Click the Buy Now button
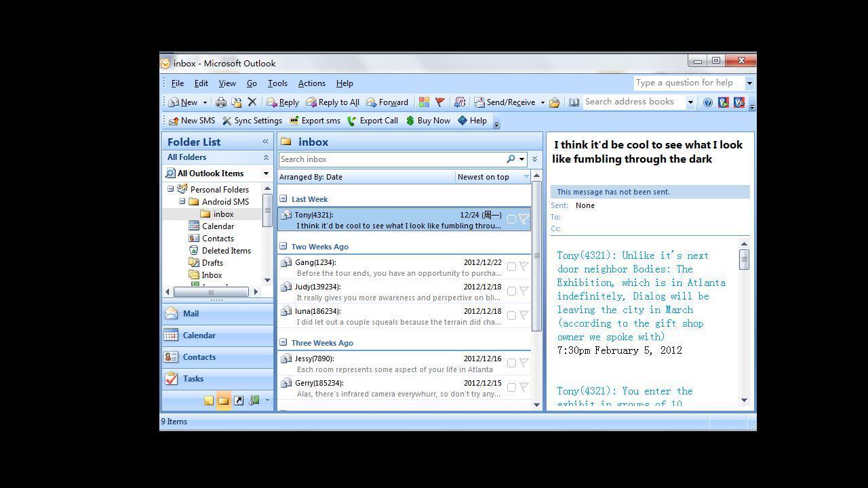Screen dimensions: 868x488 point(428,121)
